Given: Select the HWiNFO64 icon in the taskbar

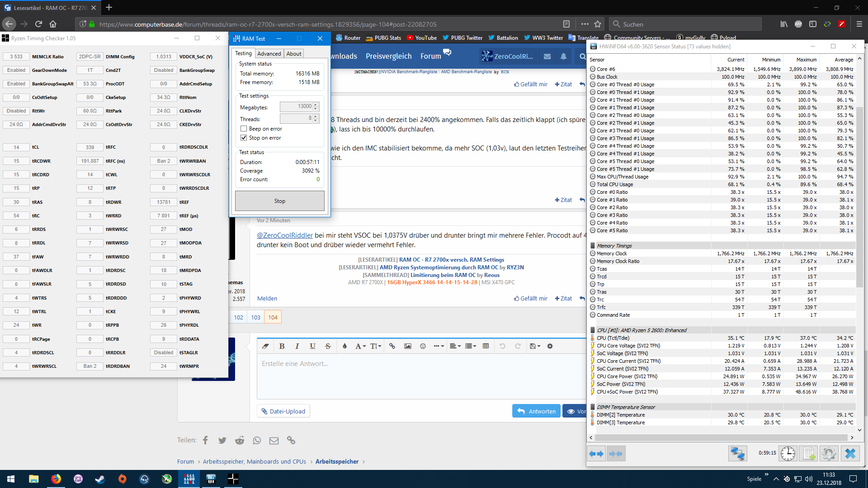Looking at the screenshot, I should (211, 479).
